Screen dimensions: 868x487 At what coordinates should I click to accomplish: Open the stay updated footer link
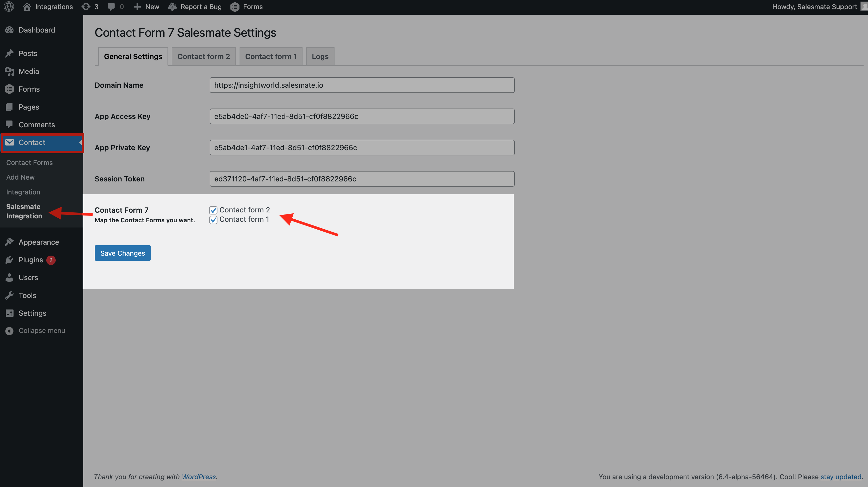(x=841, y=477)
